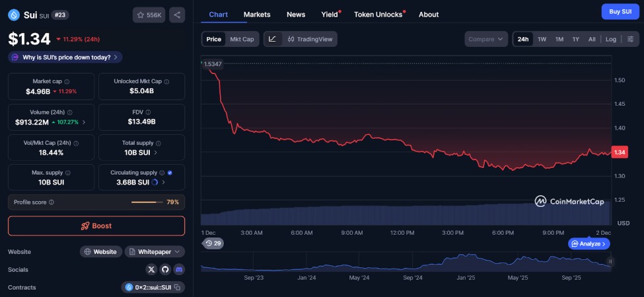
Task: Add Sui to watchlist with star button
Action: coord(149,15)
